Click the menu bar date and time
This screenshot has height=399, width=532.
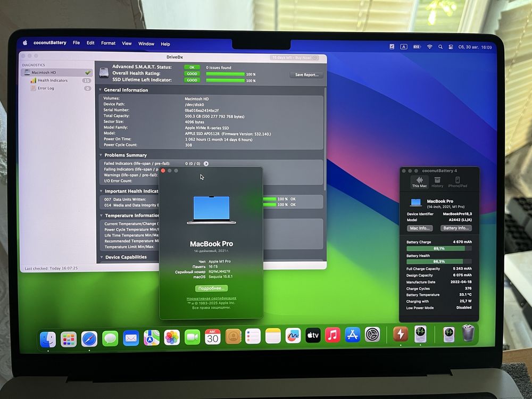475,47
